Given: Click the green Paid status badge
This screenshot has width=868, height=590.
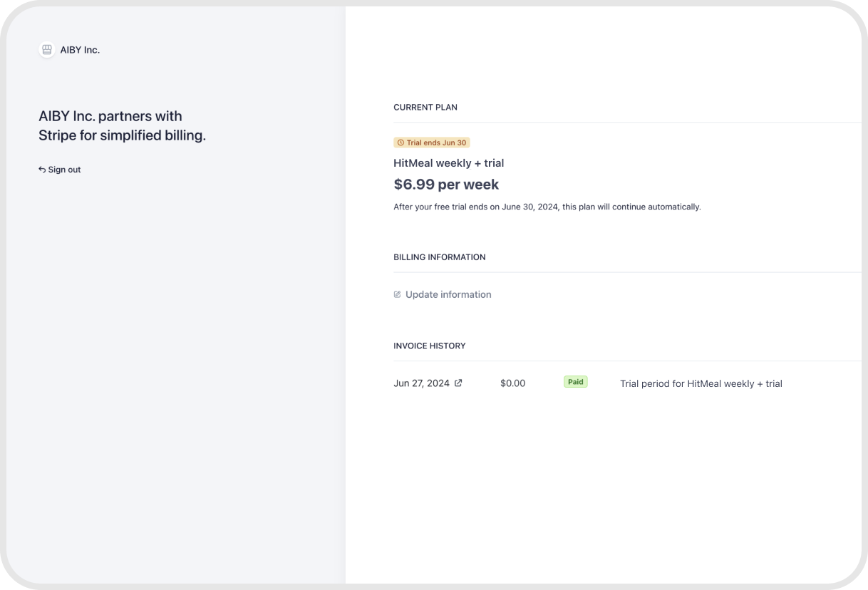Looking at the screenshot, I should pyautogui.click(x=575, y=382).
